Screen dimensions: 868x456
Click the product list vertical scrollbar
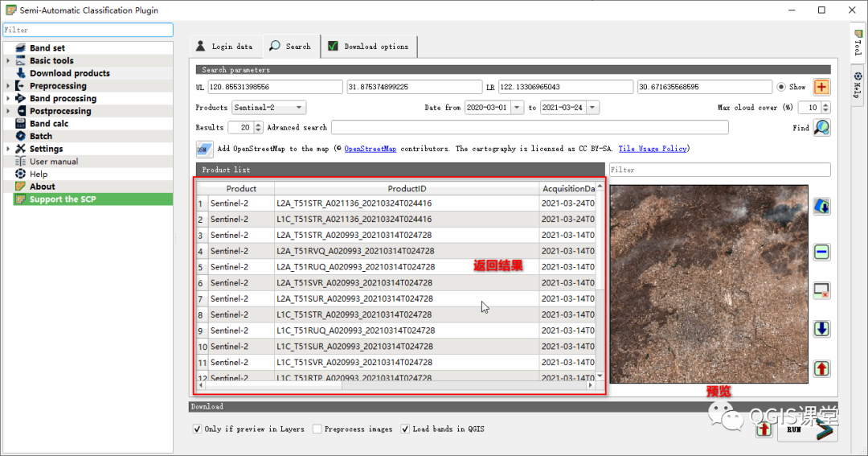[600, 281]
